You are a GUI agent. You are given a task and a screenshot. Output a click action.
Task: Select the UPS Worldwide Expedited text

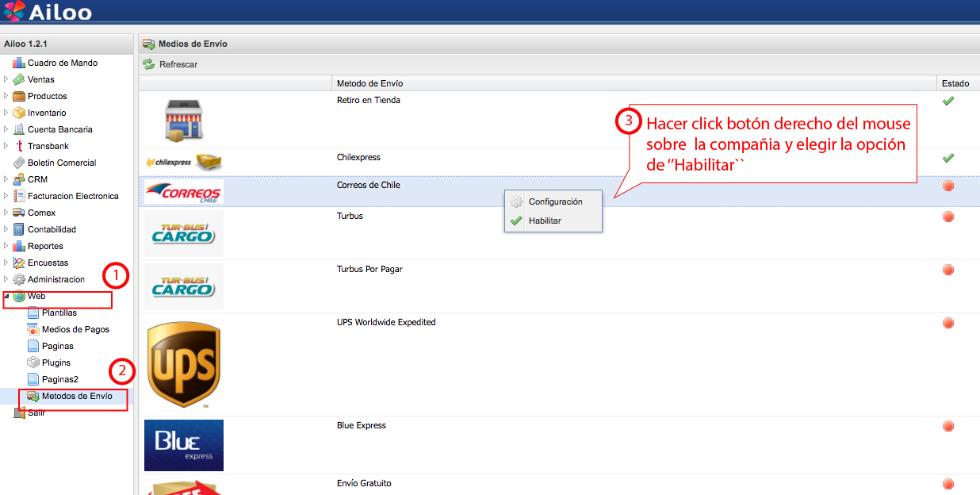click(x=386, y=322)
